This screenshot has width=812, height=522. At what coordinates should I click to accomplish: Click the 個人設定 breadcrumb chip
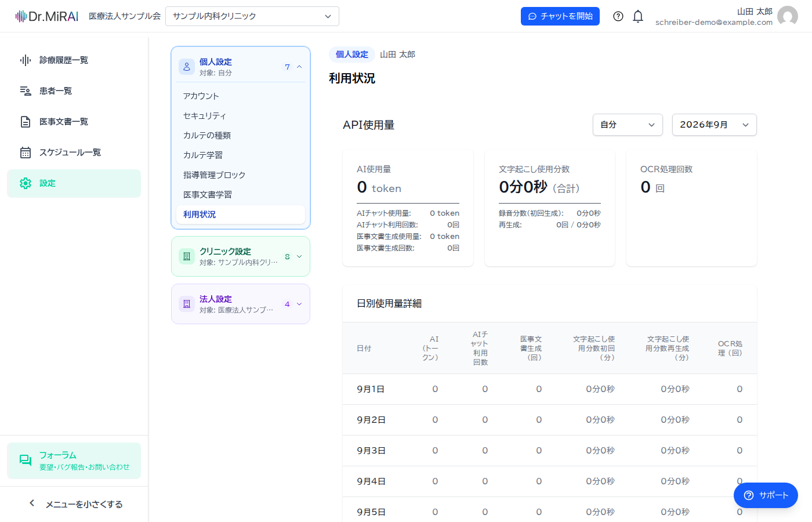click(352, 55)
